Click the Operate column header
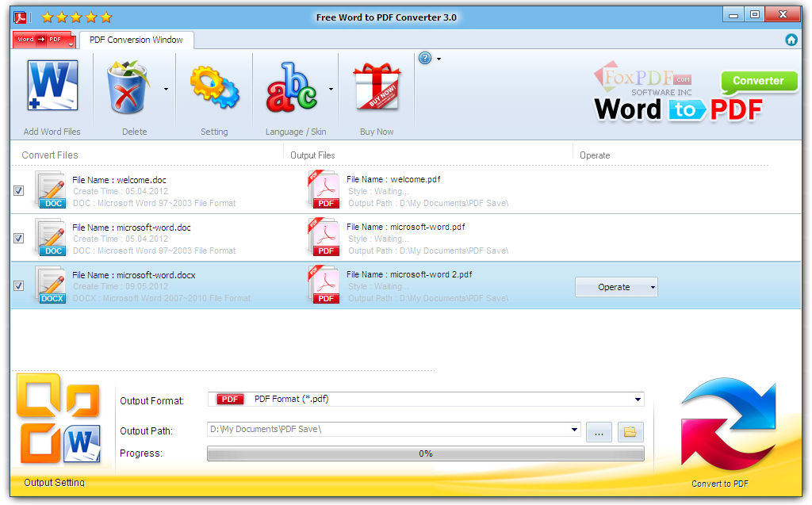The width and height of the screenshot is (812, 505). [595, 155]
